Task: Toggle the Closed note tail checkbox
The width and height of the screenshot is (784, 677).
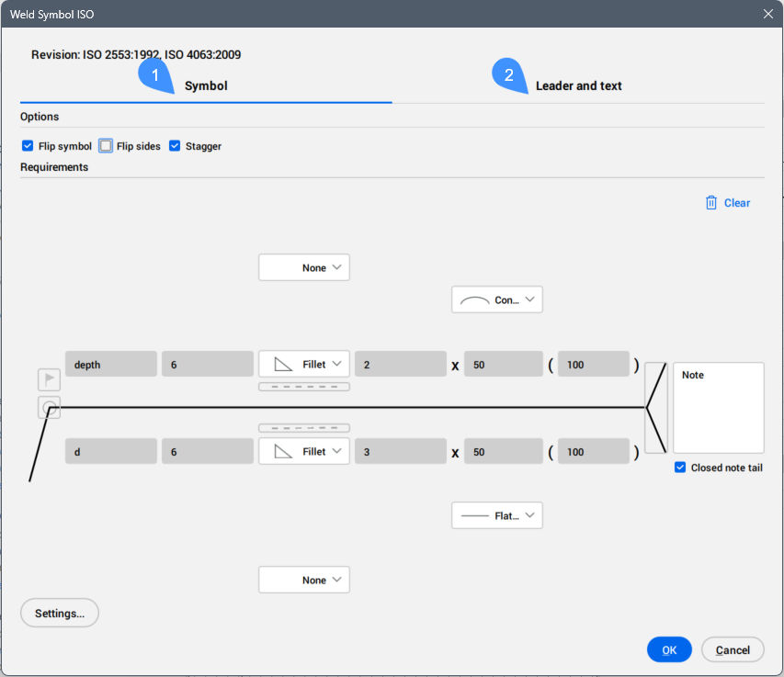Action: point(680,468)
